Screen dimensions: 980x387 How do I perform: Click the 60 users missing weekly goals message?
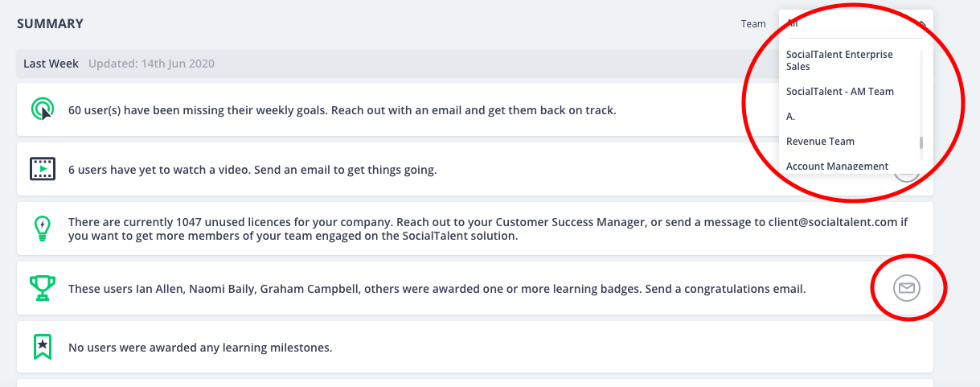click(x=342, y=109)
